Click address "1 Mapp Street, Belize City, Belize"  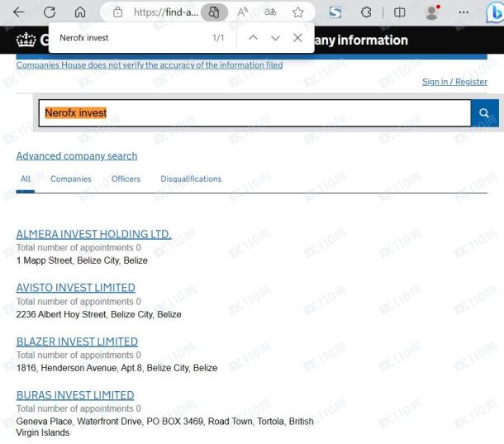click(82, 260)
